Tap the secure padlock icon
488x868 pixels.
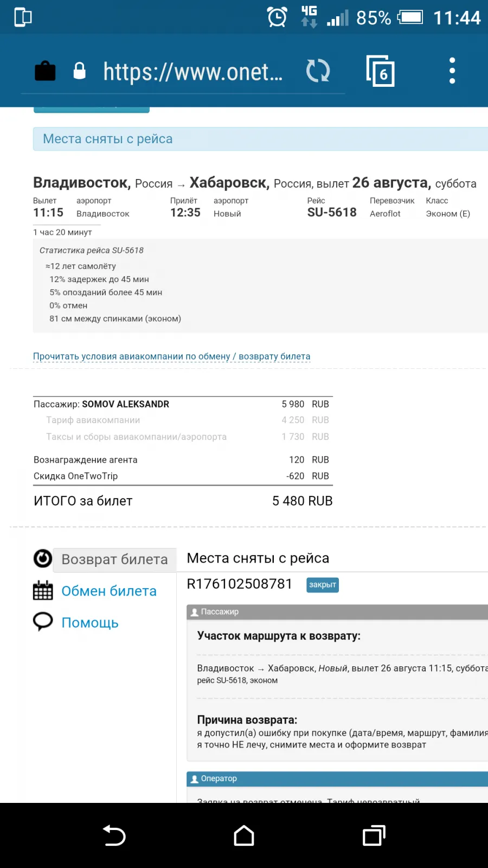(x=79, y=71)
